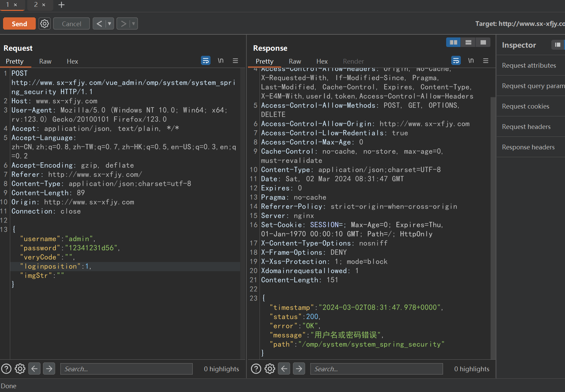565x392 pixels.
Task: Open forward-history dropdown arrow
Action: click(x=134, y=24)
